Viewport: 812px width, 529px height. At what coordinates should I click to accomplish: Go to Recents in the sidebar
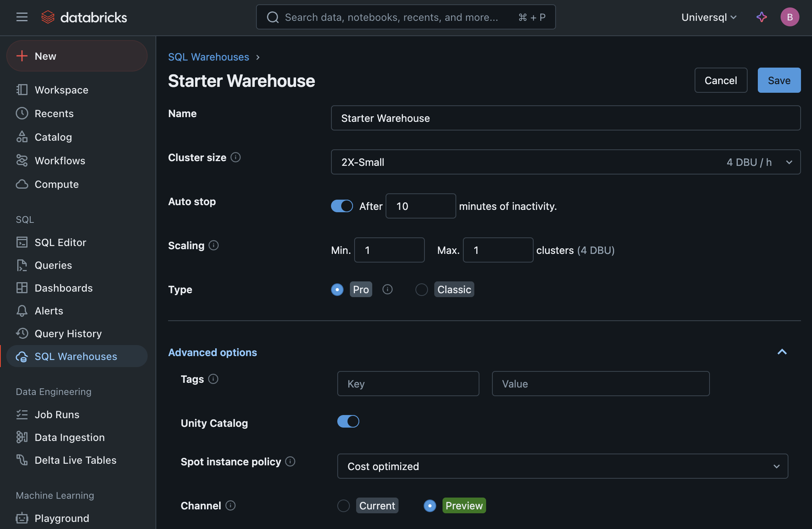coord(77,113)
